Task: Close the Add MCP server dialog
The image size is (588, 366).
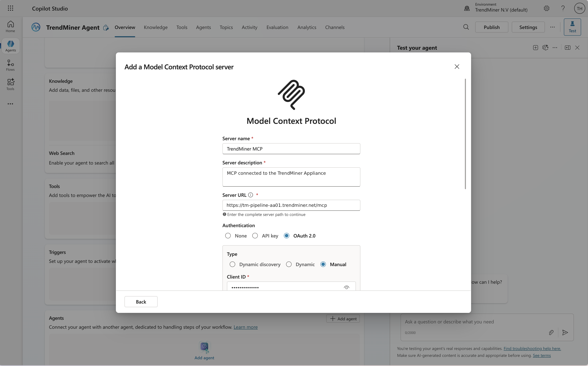Action: 457,67
